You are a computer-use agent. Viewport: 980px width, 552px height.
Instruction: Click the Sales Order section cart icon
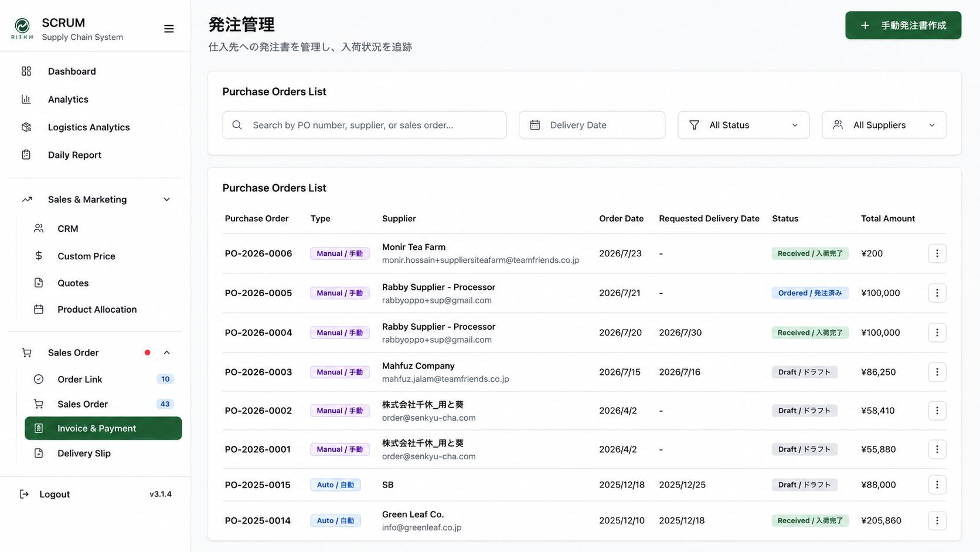(x=27, y=353)
